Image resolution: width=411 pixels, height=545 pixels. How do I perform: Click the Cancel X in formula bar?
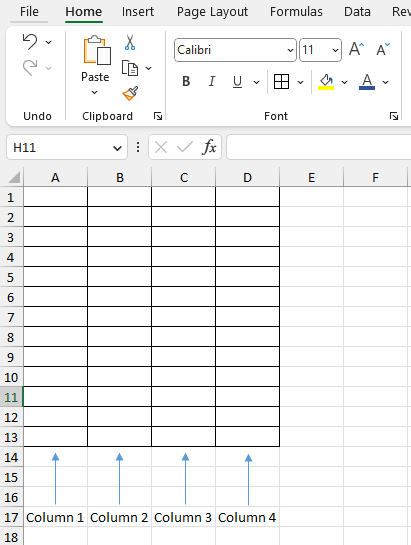click(x=161, y=147)
